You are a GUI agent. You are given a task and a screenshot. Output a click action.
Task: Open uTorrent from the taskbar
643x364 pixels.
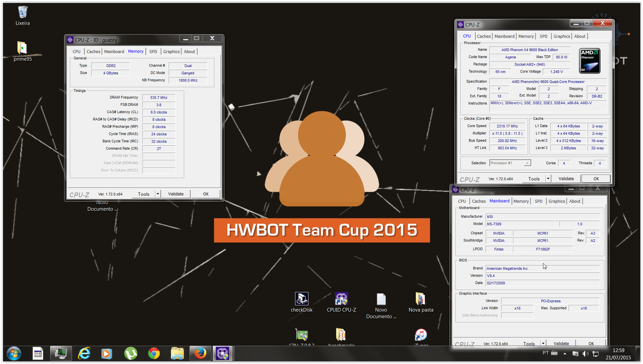click(130, 354)
